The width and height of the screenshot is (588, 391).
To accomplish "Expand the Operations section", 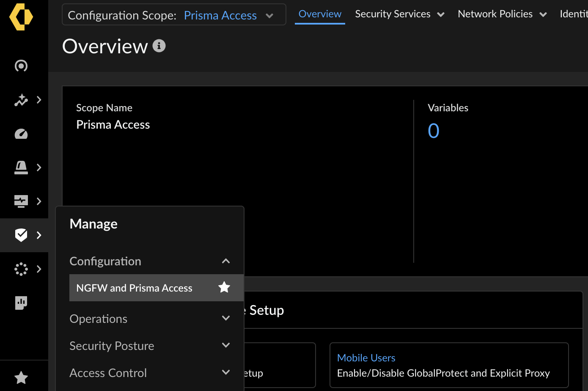I will tap(226, 318).
